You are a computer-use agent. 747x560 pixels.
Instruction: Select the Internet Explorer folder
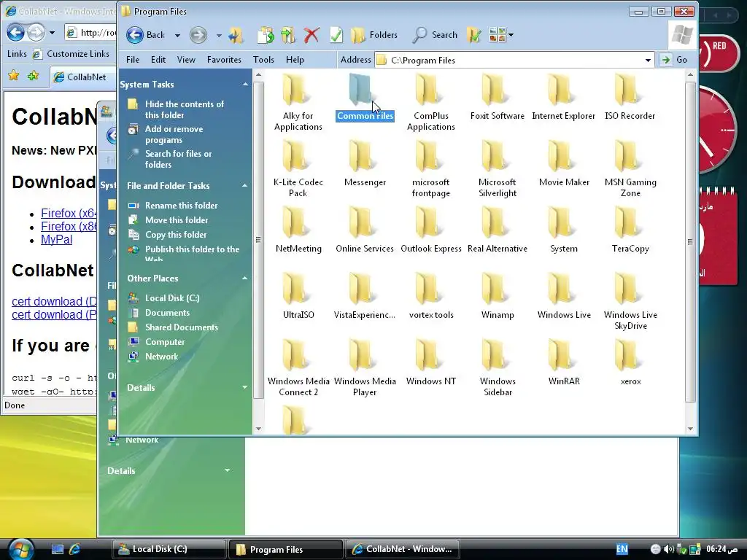[x=564, y=98]
